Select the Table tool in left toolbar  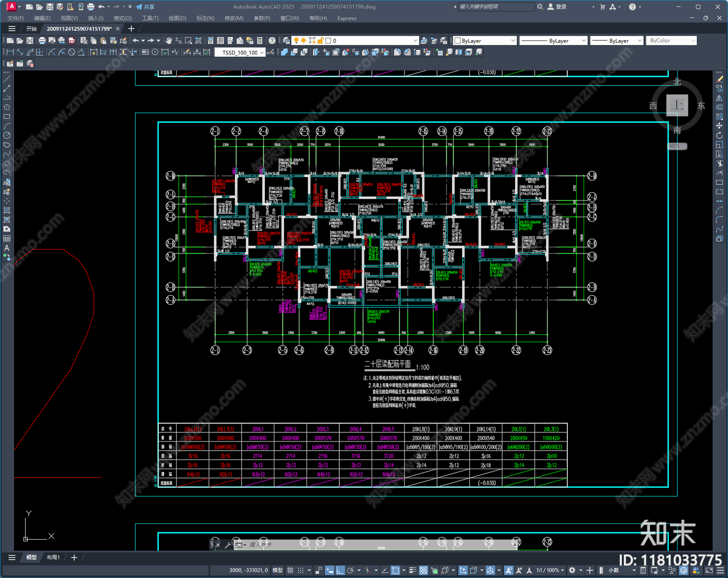tap(7, 238)
